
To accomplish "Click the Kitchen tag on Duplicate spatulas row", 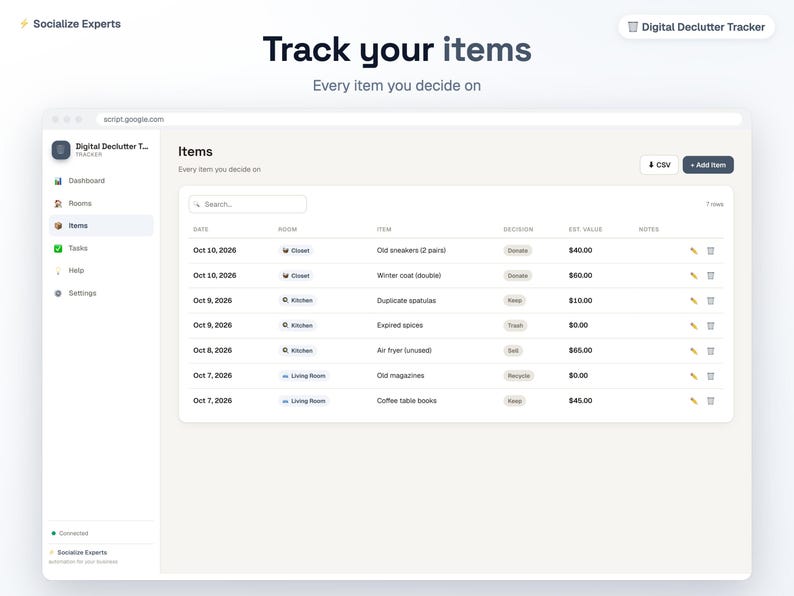I will tap(297, 301).
